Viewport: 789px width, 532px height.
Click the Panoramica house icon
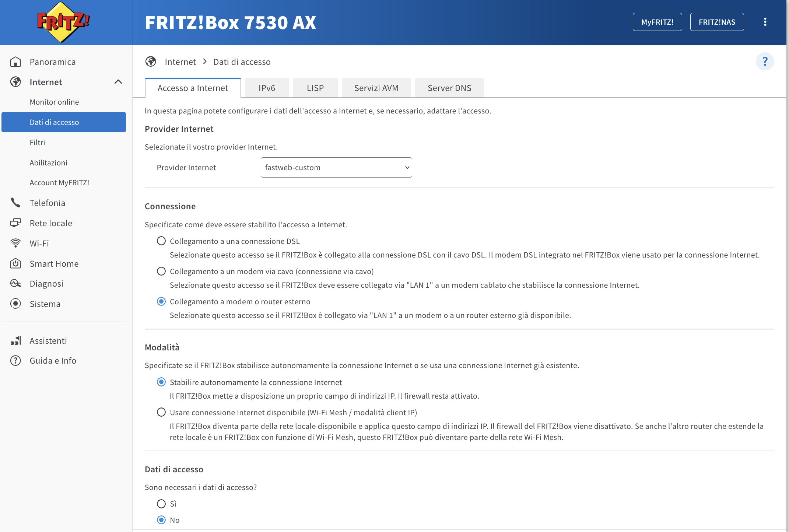(x=15, y=62)
